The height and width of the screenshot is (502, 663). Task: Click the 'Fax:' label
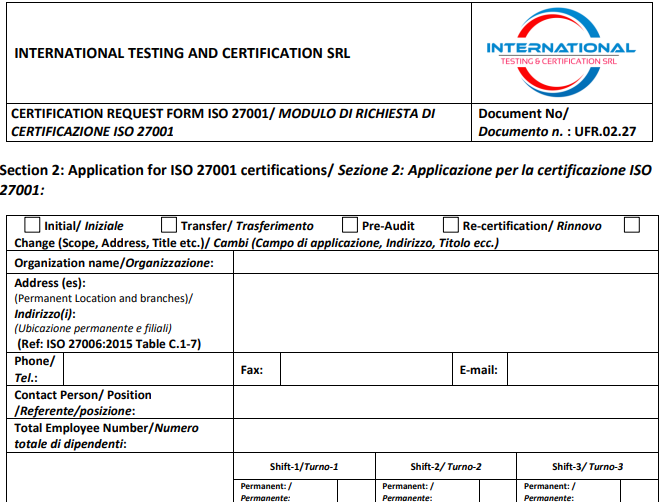pos(252,370)
